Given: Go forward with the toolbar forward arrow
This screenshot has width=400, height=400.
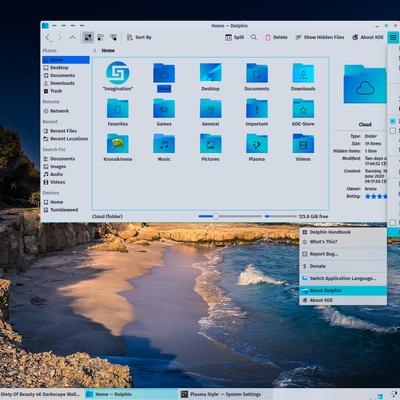Looking at the screenshot, I should click(60, 37).
